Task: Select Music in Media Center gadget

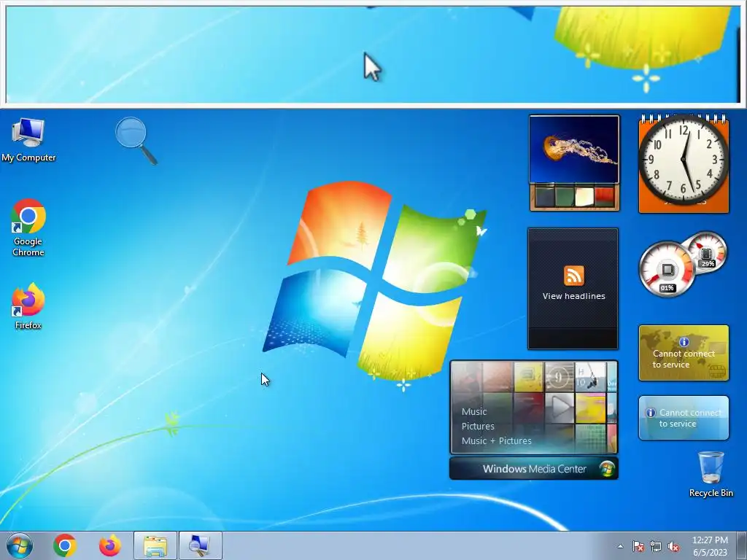Action: click(474, 412)
